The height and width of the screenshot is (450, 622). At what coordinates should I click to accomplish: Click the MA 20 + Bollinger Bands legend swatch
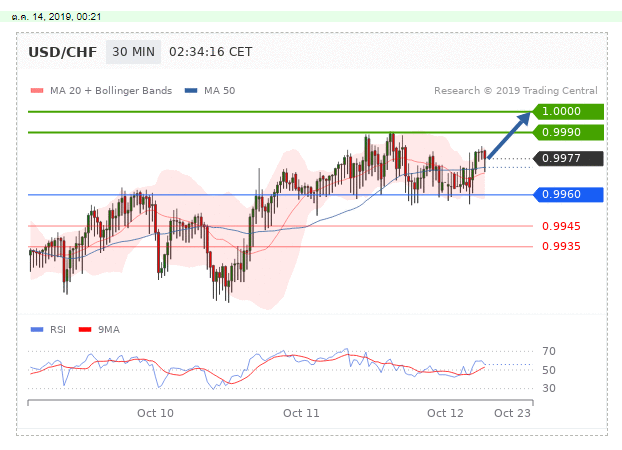click(x=37, y=91)
